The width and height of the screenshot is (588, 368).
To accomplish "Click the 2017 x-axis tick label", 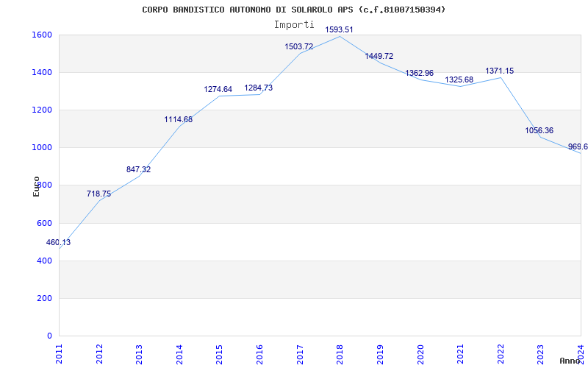I will pyautogui.click(x=300, y=354).
